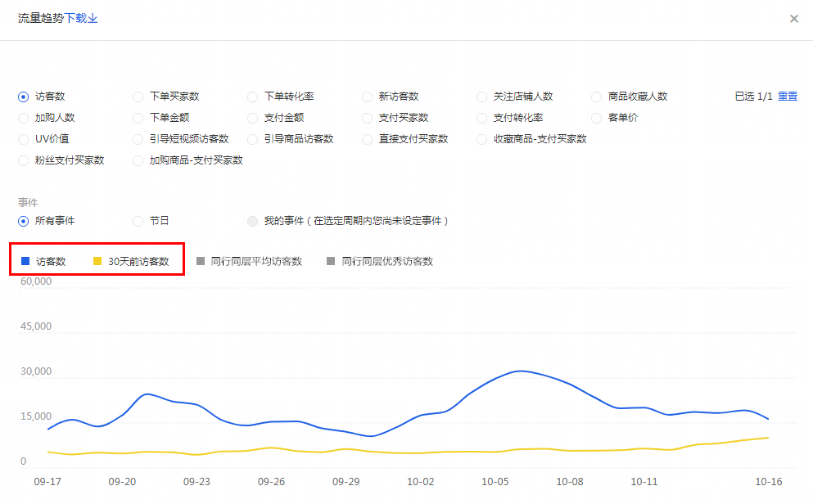
Task: Select the 客单价 radio button
Action: click(x=597, y=118)
